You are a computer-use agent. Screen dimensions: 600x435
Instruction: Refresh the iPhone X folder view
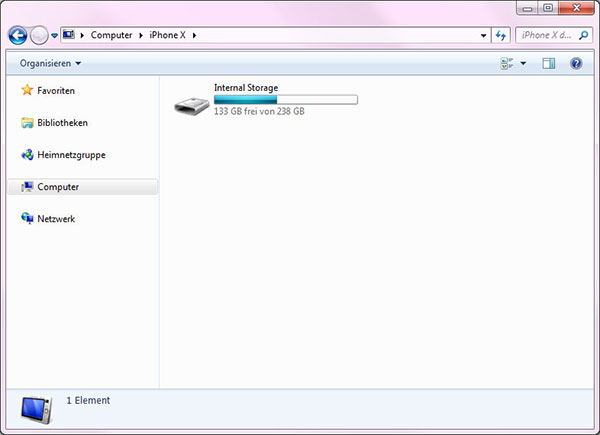[x=501, y=36]
